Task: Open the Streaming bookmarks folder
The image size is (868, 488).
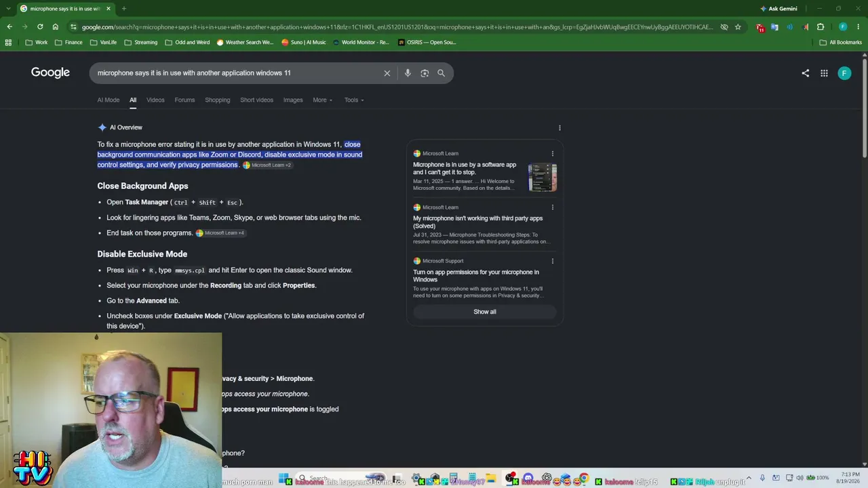Action: coord(140,42)
